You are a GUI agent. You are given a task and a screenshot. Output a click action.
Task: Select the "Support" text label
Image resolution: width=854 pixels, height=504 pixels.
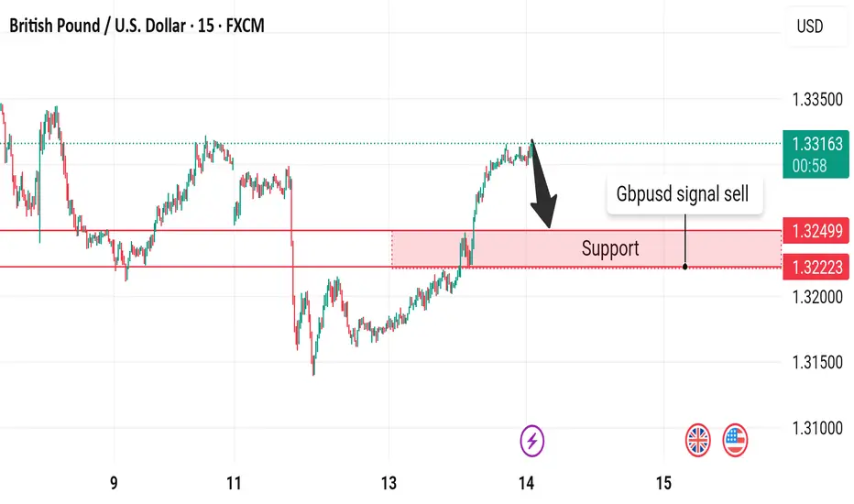tap(610, 248)
